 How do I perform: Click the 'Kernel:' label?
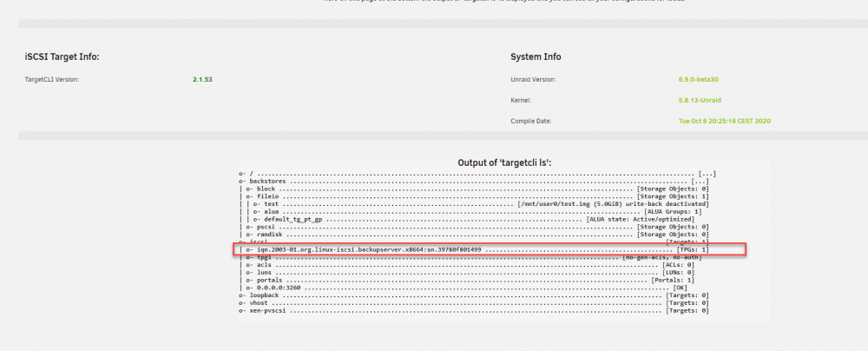click(x=520, y=101)
